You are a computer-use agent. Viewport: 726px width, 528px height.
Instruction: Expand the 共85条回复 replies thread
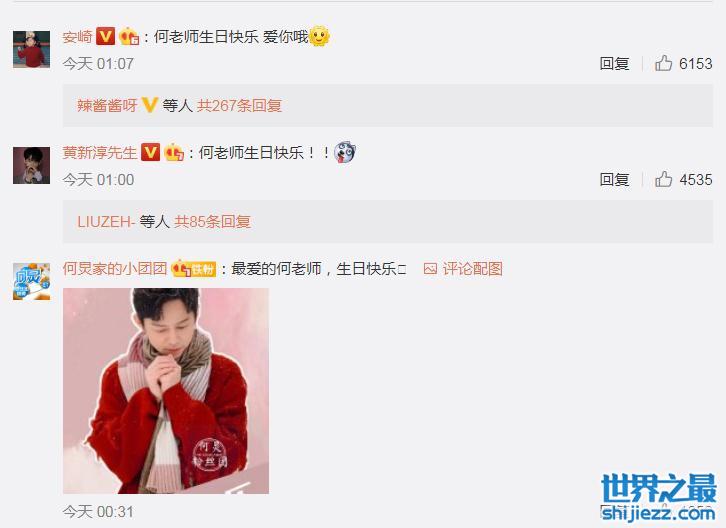[x=213, y=221]
